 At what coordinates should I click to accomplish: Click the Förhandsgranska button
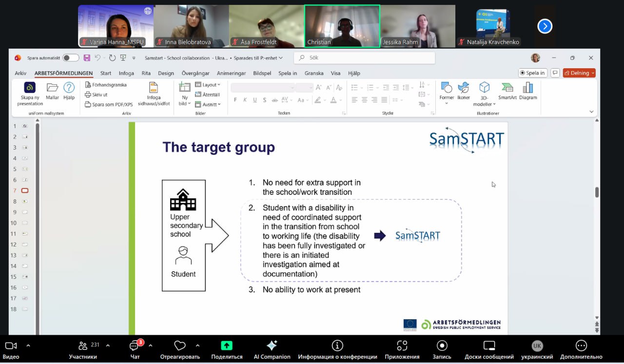click(106, 85)
